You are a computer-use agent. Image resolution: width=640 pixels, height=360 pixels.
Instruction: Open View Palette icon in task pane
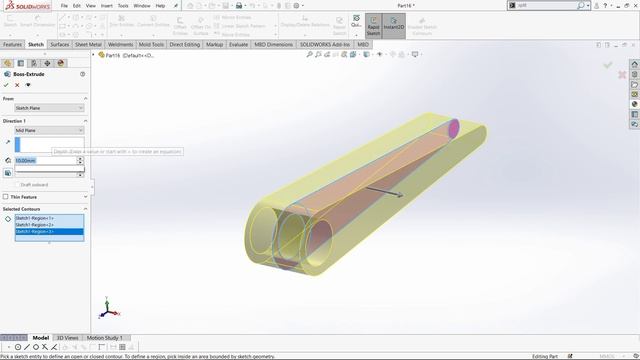point(634,94)
